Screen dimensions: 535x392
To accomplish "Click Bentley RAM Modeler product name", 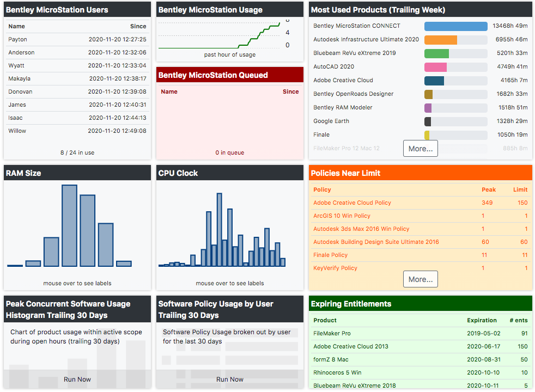I will 343,108.
